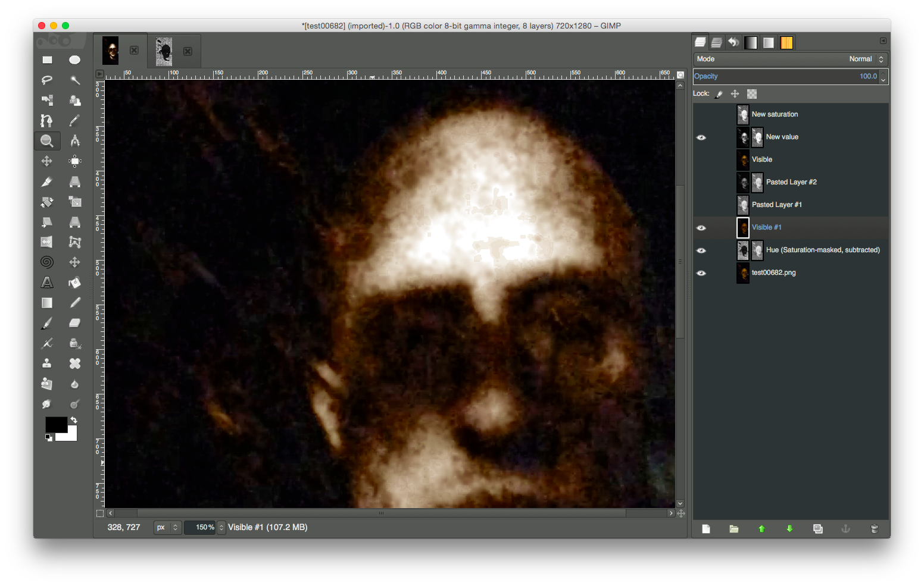
Task: Activate the Eraser tool
Action: click(x=74, y=323)
